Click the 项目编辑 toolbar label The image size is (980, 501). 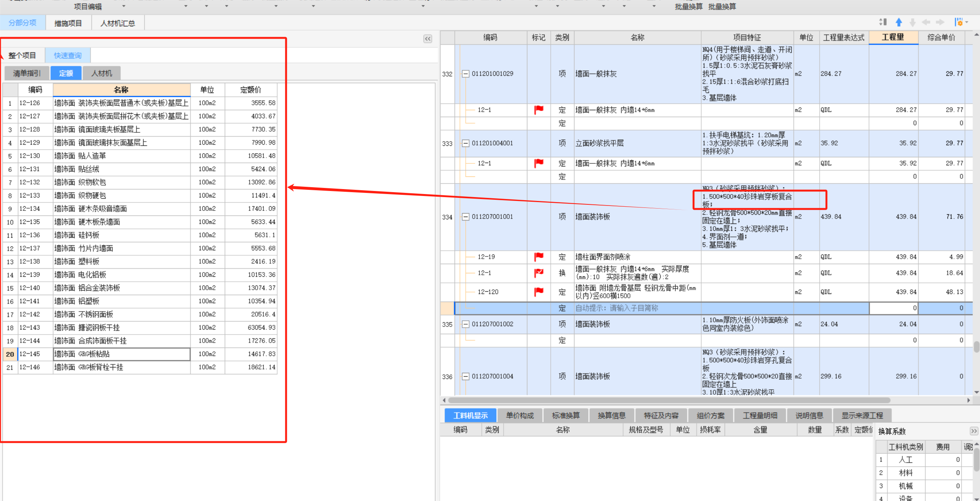click(x=88, y=7)
